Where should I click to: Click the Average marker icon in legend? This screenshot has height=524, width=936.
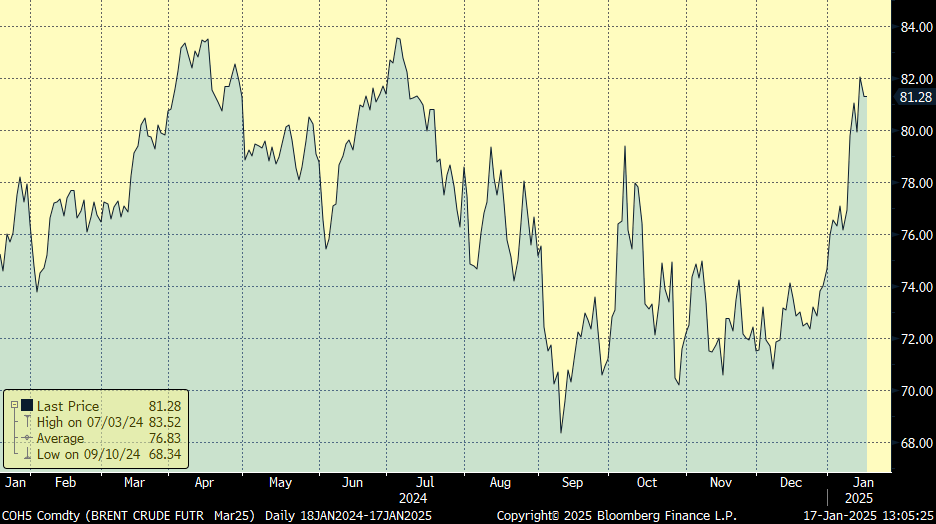26,438
